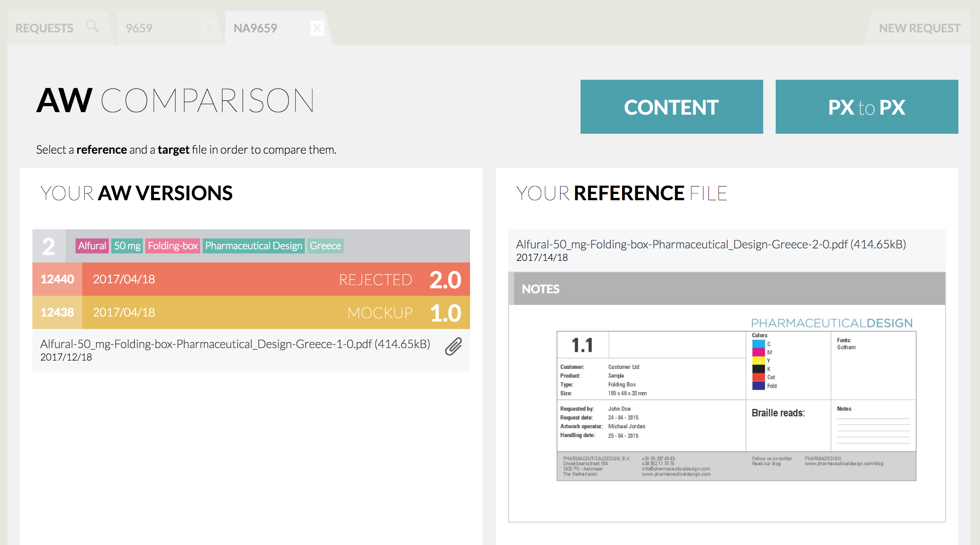Switch to the 9659 tab

(x=140, y=28)
